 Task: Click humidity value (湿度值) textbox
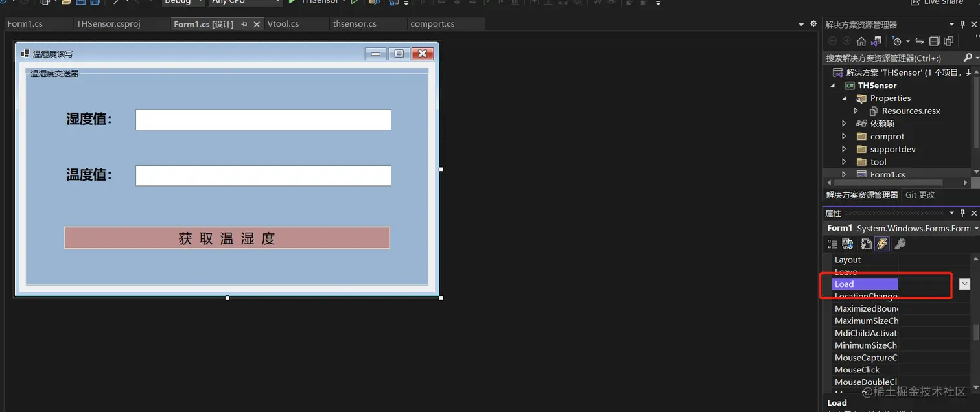(x=263, y=120)
